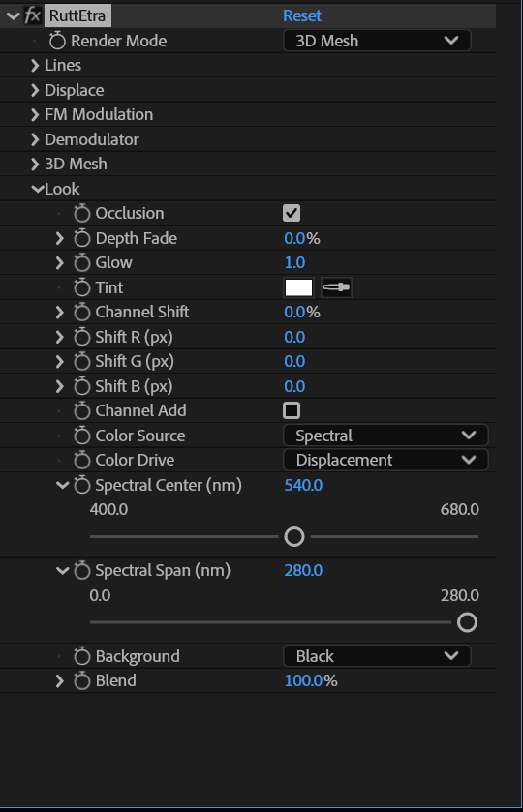Screen dimensions: 523x812
Task: Click the Color Source stopwatch icon
Action: [x=82, y=436]
